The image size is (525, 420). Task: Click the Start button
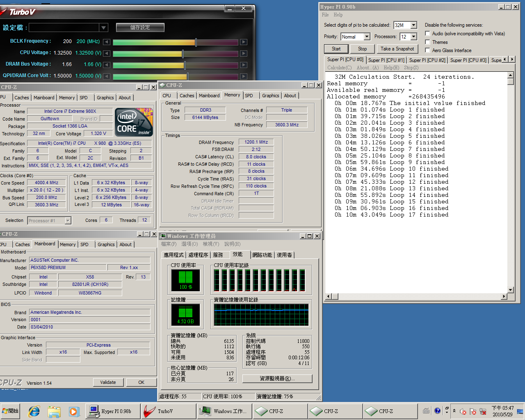pos(11,411)
